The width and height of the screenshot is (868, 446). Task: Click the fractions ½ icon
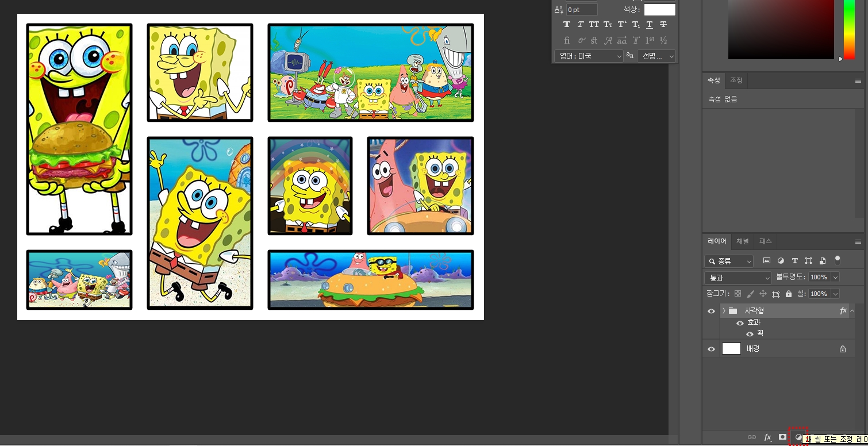coord(663,40)
